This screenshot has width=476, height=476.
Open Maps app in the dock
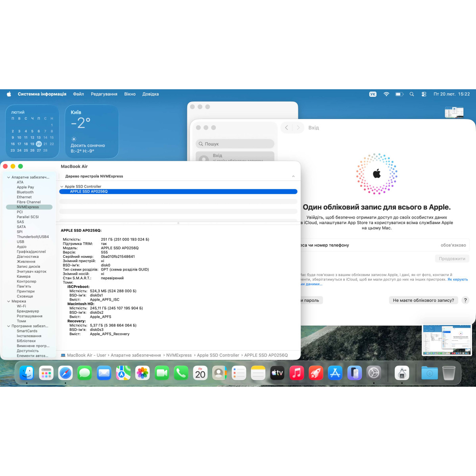(x=123, y=373)
